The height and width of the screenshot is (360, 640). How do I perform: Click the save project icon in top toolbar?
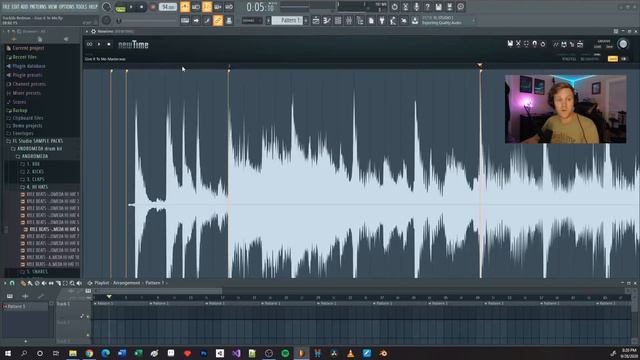tap(438, 7)
